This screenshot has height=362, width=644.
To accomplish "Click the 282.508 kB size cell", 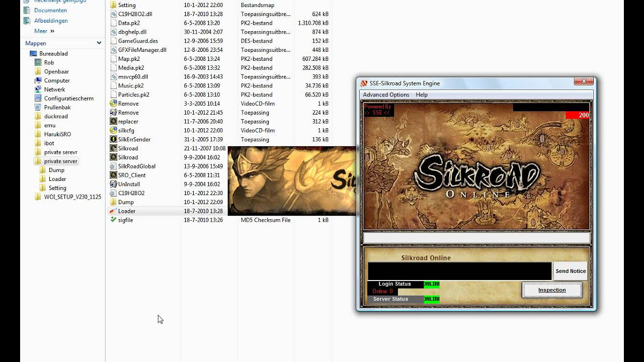I will 315,68.
